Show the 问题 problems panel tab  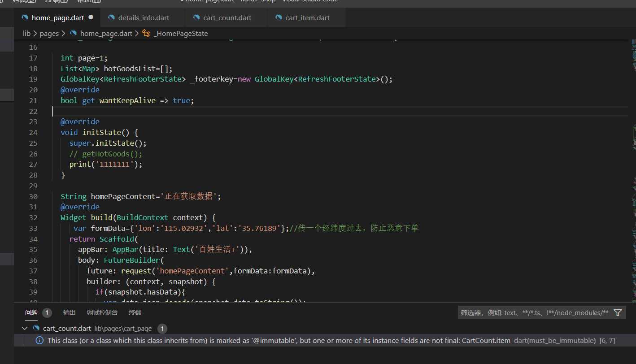[31, 312]
